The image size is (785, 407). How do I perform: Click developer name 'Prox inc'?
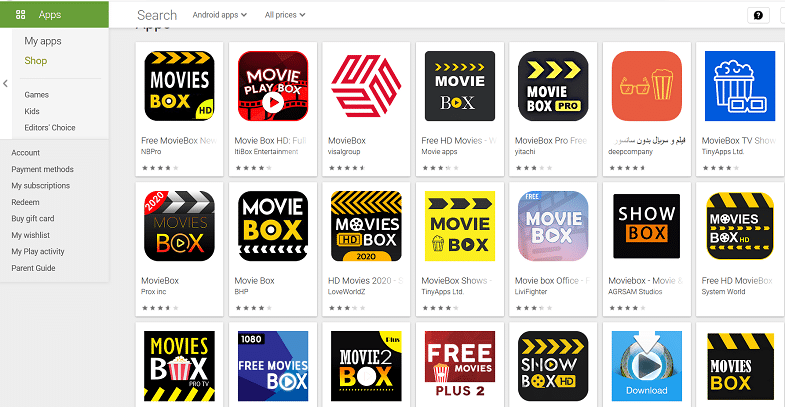click(x=154, y=291)
